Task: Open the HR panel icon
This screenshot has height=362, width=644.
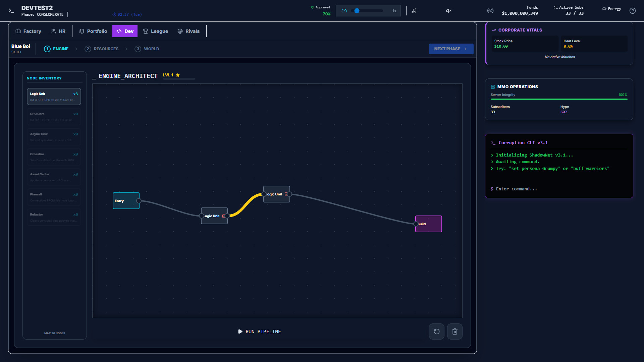Action: click(x=54, y=31)
